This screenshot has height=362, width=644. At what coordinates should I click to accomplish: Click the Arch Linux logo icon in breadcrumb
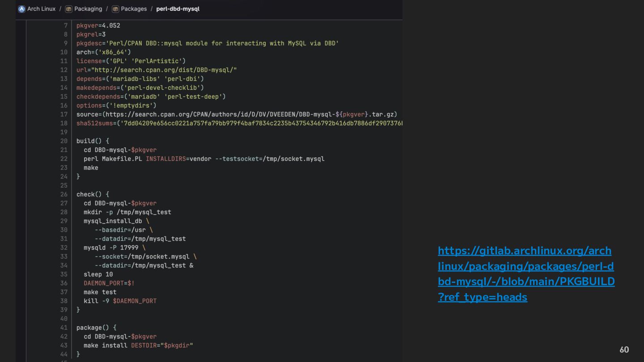(21, 9)
